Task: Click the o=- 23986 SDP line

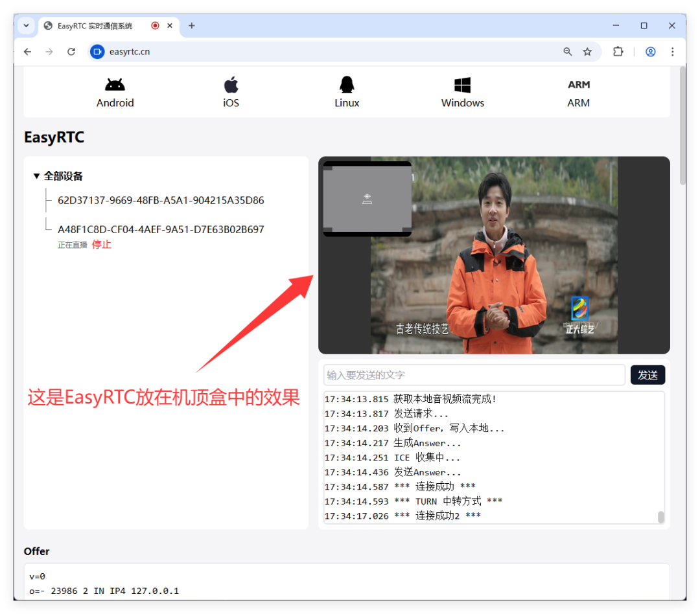Action: point(104,591)
